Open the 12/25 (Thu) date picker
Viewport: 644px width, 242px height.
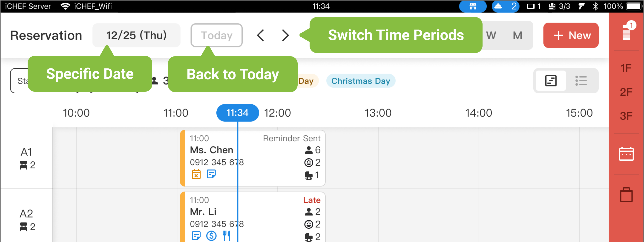136,35
